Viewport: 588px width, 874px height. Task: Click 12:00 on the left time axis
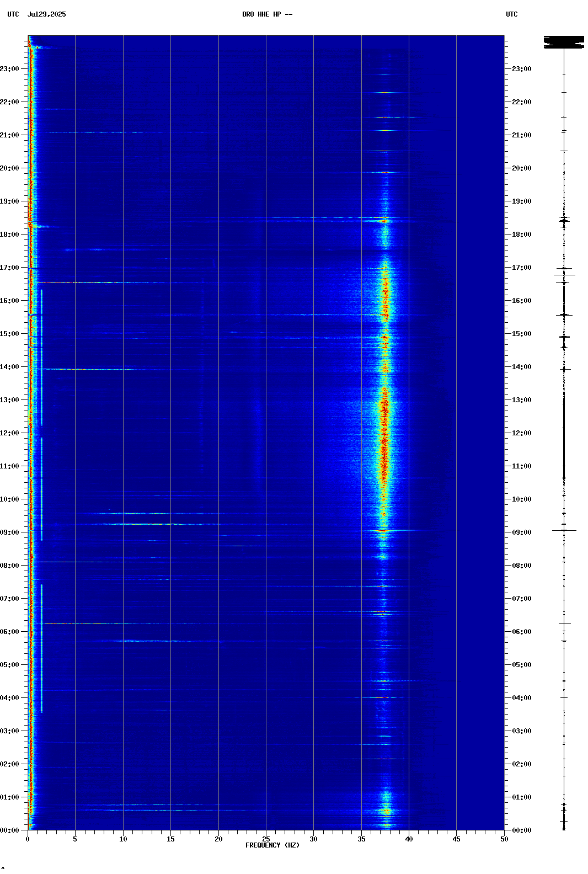coord(9,433)
